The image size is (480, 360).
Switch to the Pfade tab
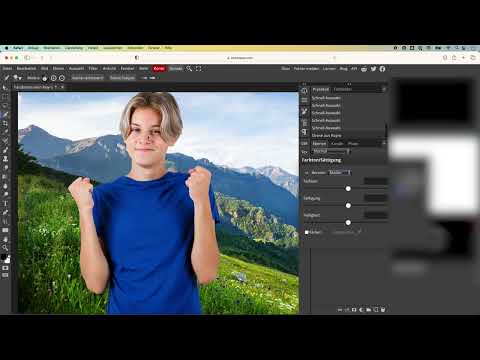353,144
